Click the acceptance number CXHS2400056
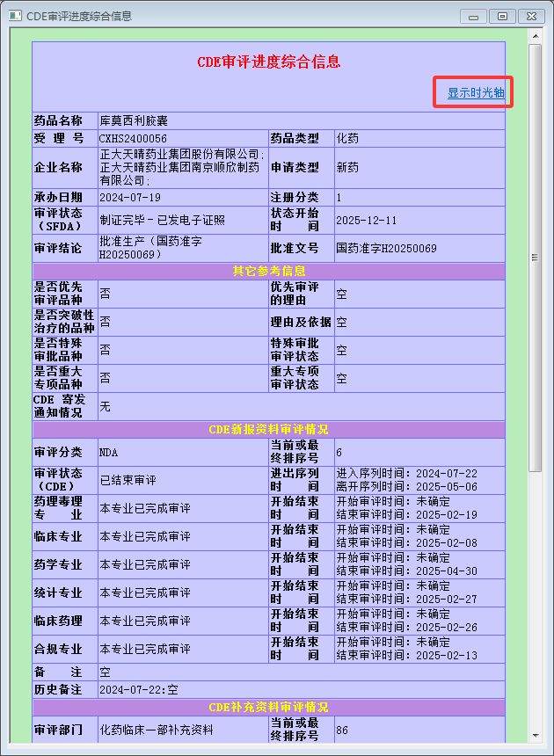The height and width of the screenshot is (756, 554). pos(133,139)
